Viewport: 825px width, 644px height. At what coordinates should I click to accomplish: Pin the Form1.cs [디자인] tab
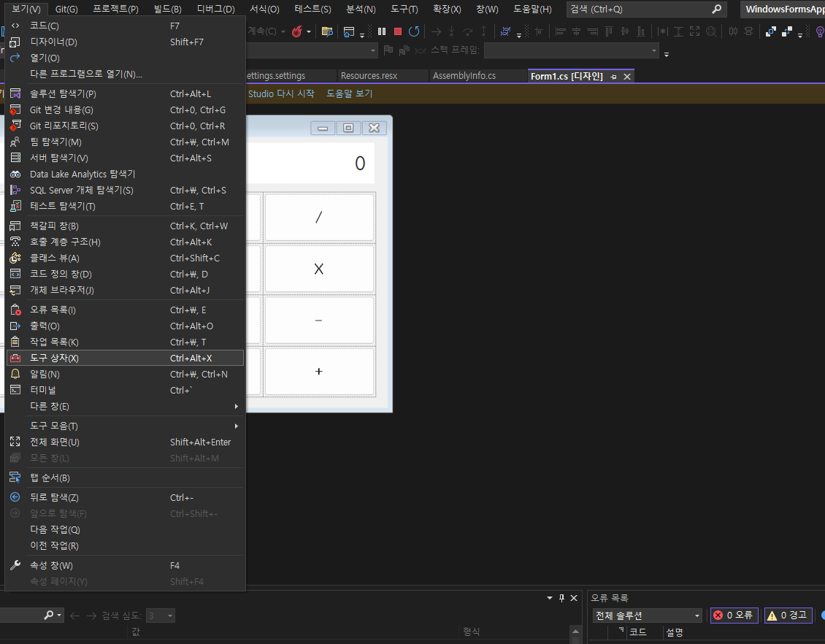613,77
